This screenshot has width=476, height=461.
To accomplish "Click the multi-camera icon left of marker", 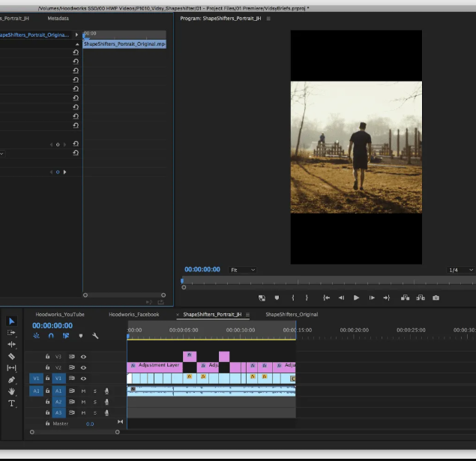I will point(262,298).
